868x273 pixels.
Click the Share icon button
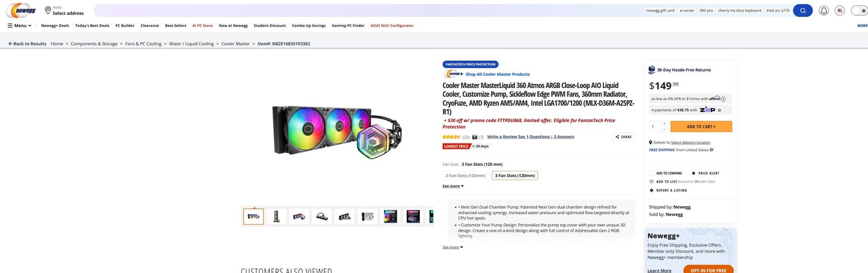(x=625, y=137)
